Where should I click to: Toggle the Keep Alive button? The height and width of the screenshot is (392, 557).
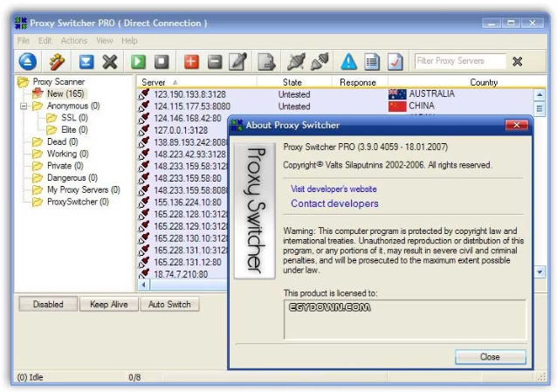(x=109, y=304)
